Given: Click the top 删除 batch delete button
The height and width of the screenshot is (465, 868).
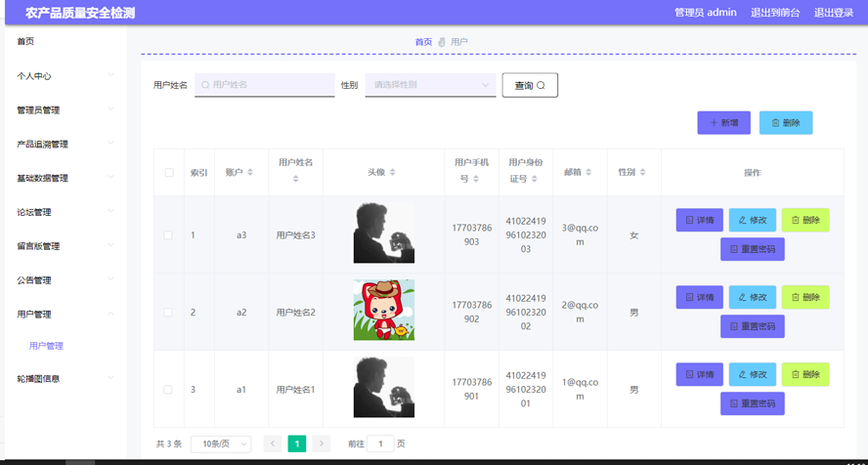Looking at the screenshot, I should coord(786,123).
